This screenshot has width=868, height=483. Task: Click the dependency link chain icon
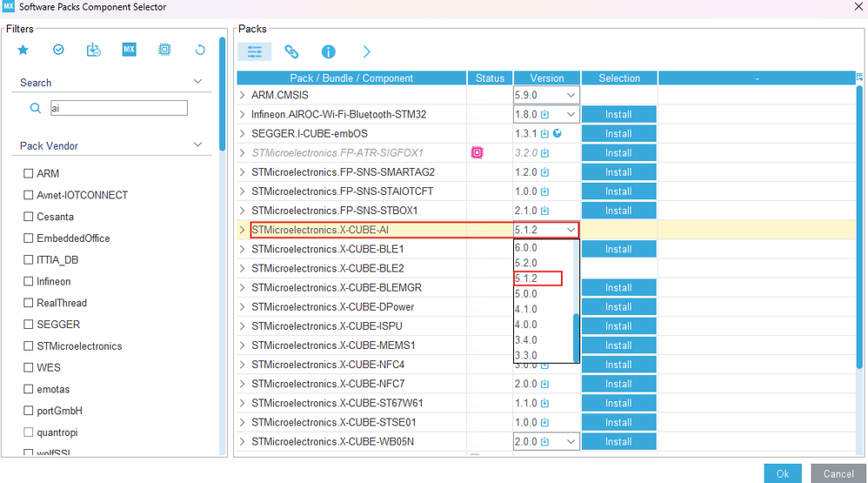click(x=291, y=51)
